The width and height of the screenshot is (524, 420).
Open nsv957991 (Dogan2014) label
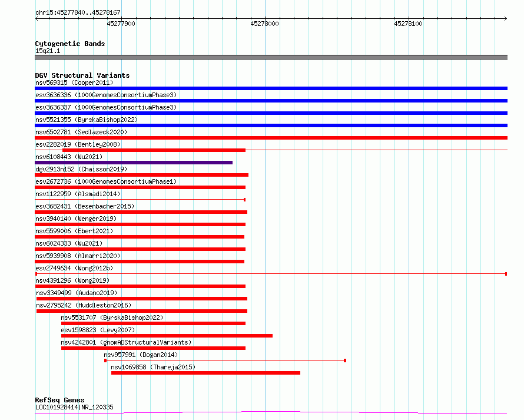pyautogui.click(x=141, y=355)
